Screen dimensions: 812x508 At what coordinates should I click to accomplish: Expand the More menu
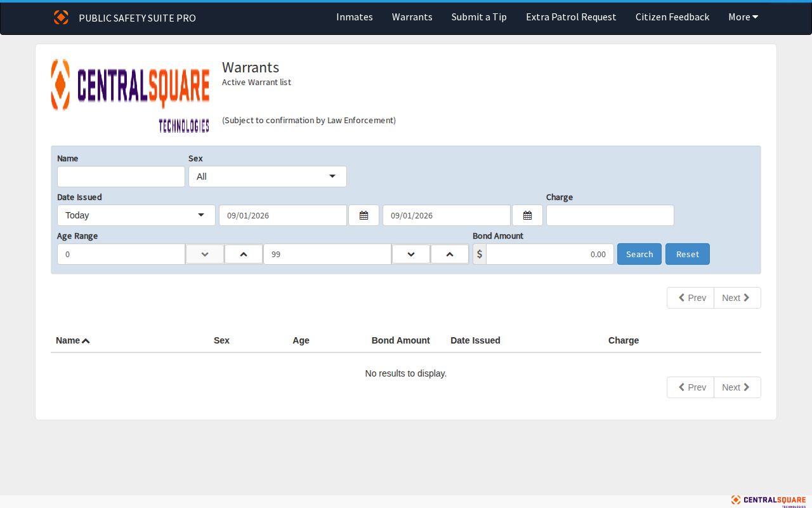[x=743, y=17]
